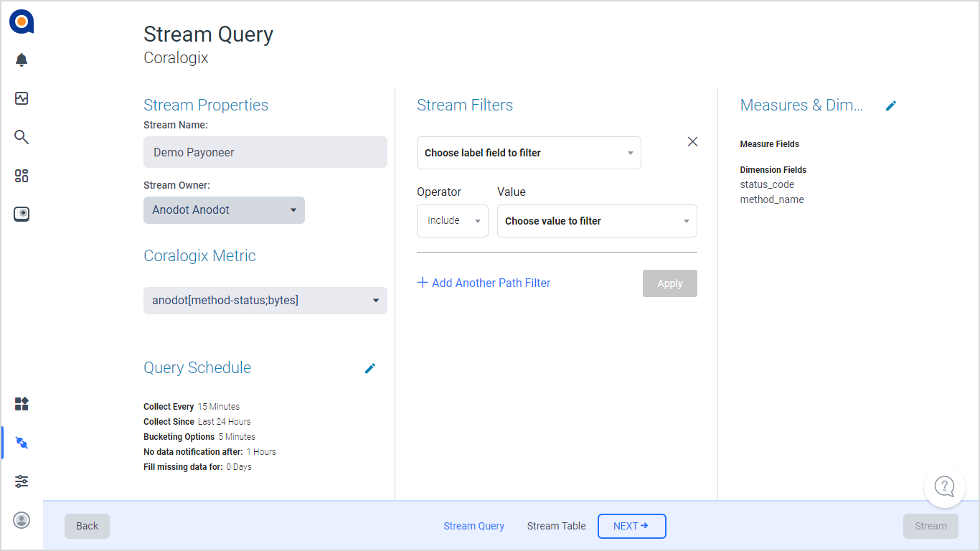The width and height of the screenshot is (980, 551).
Task: Select the Stream Table step
Action: [x=556, y=526]
